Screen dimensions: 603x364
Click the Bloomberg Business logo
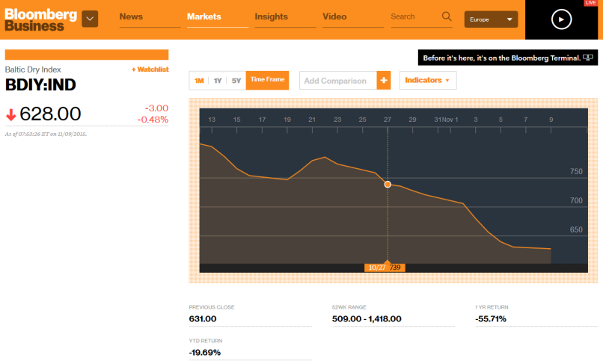coord(40,19)
